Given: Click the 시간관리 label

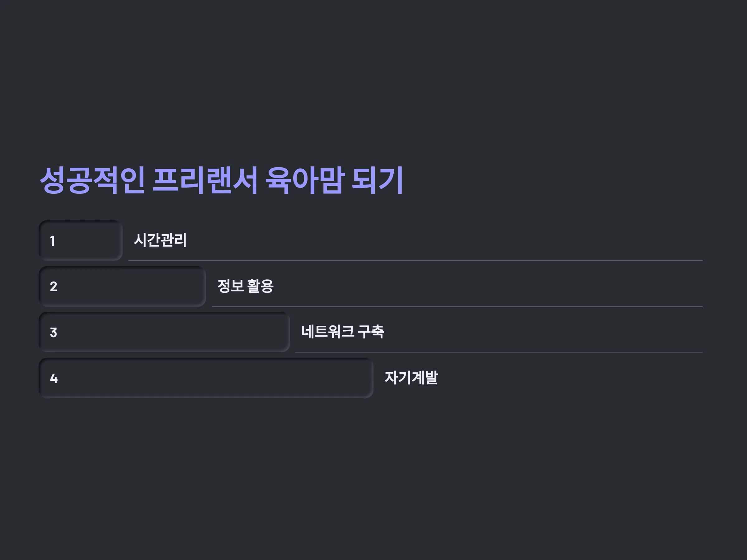Looking at the screenshot, I should point(160,240).
